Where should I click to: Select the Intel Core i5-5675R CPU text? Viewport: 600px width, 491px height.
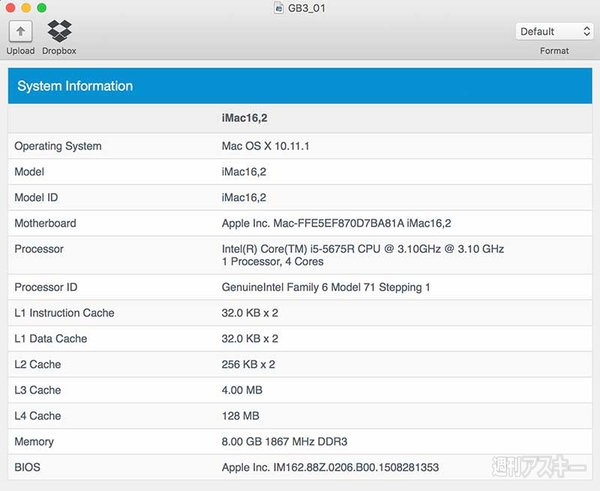pos(363,249)
